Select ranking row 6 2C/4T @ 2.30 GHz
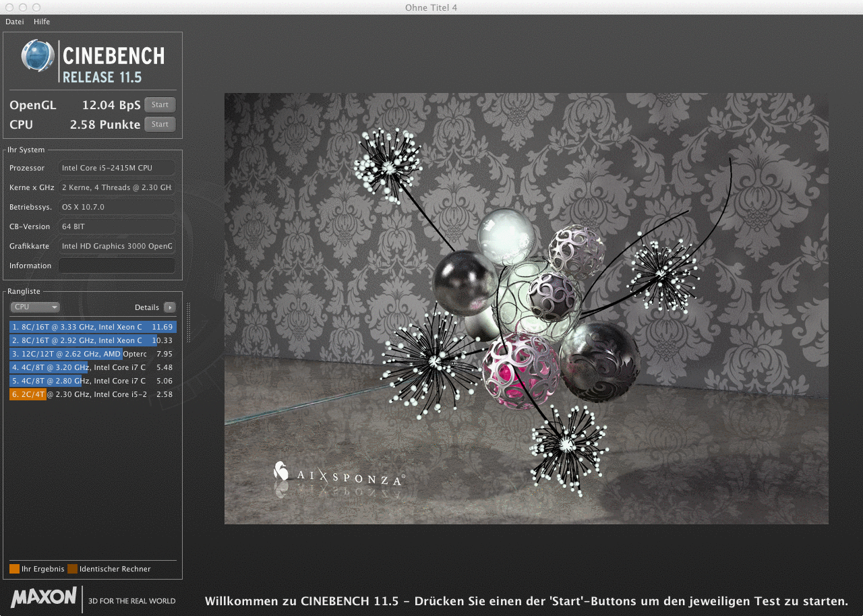 (93, 394)
